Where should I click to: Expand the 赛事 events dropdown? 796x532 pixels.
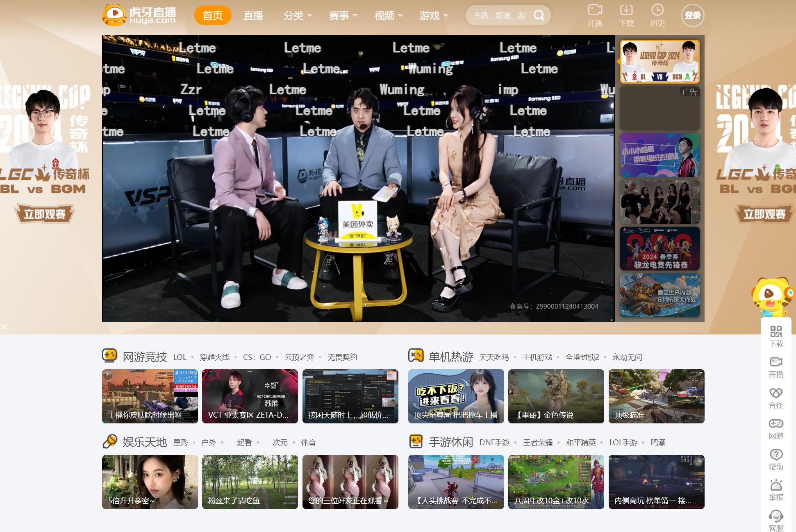pos(343,16)
